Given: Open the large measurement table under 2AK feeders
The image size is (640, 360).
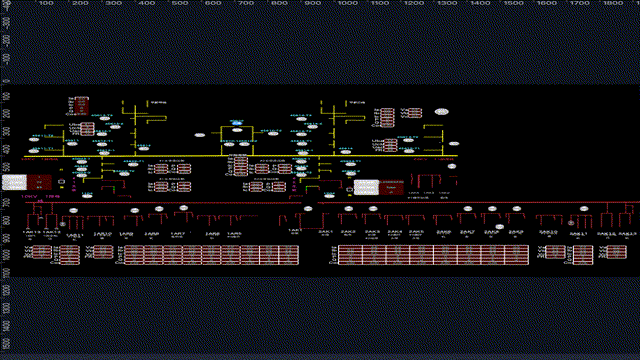Looking at the screenshot, I should tap(433, 255).
